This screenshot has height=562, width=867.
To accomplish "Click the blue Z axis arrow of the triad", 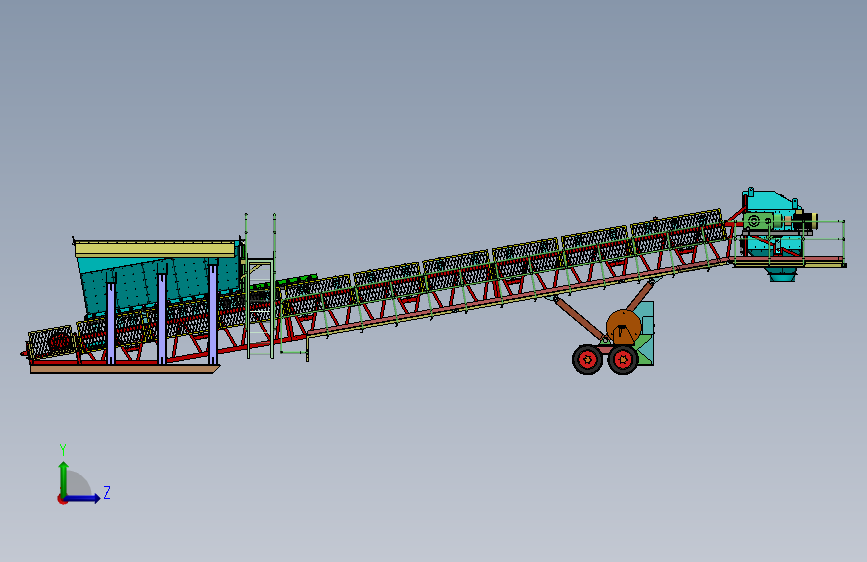I will 83,498.
